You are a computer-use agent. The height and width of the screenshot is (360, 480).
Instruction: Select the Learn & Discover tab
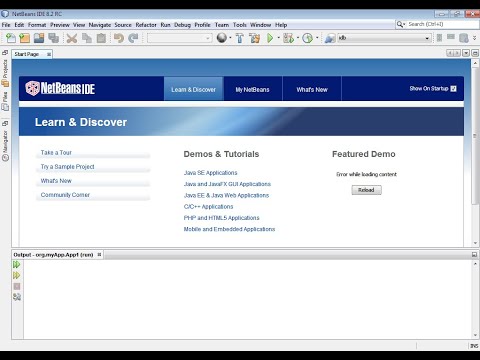tap(193, 89)
